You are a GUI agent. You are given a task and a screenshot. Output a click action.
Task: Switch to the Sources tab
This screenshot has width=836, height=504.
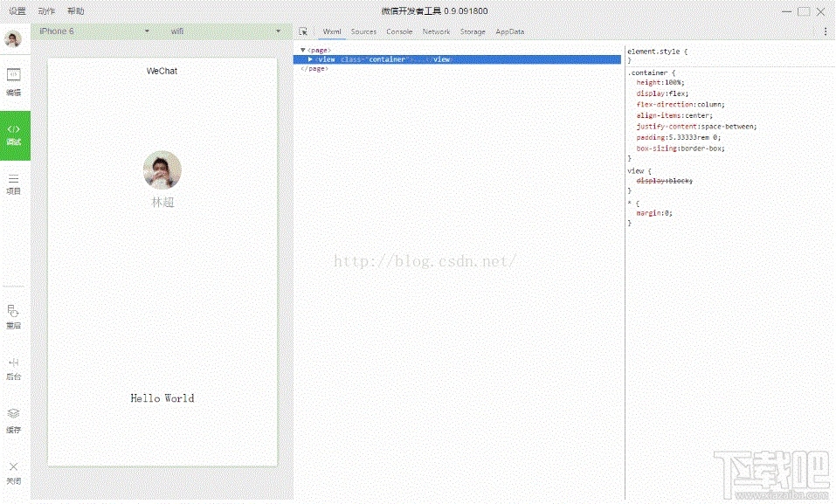[363, 32]
